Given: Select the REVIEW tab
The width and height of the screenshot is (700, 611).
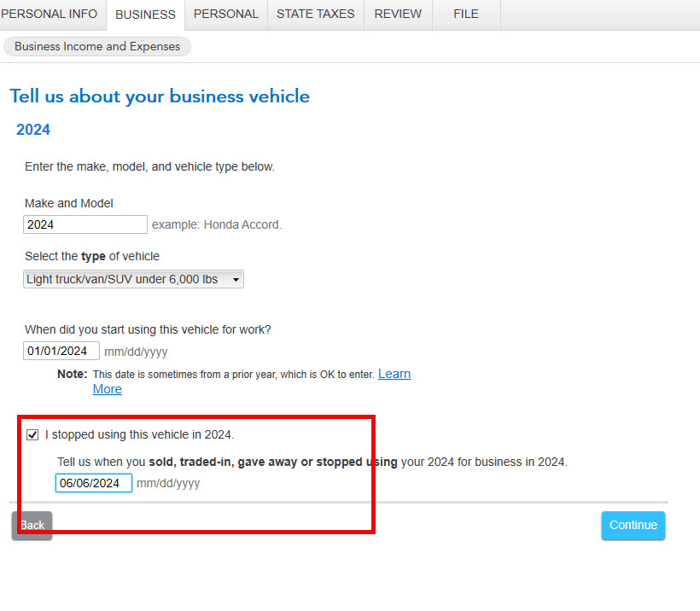Looking at the screenshot, I should pyautogui.click(x=397, y=14).
